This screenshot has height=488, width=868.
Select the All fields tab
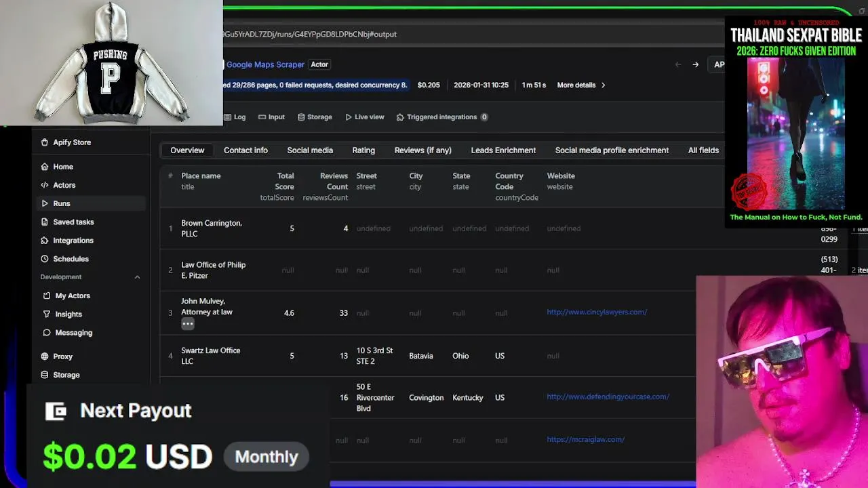tap(703, 150)
